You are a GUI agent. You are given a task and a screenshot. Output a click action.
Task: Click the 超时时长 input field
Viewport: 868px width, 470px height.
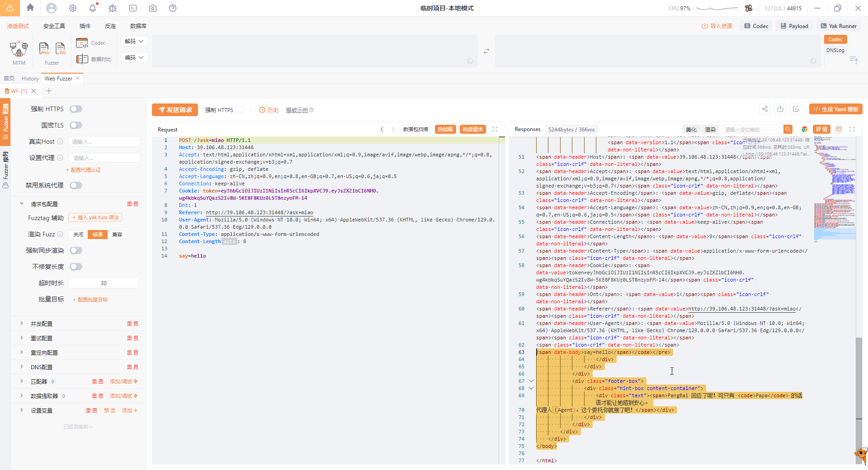pos(104,283)
